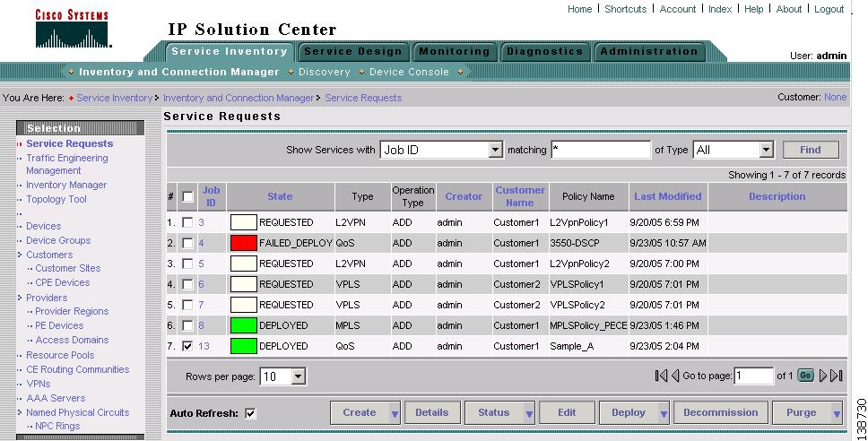Expand the Providers tree item
Image resolution: width=868 pixels, height=441 pixels.
pyautogui.click(x=20, y=298)
